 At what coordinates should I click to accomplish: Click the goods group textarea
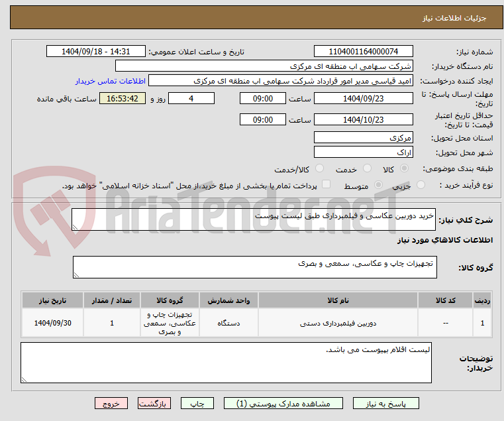(x=254, y=267)
